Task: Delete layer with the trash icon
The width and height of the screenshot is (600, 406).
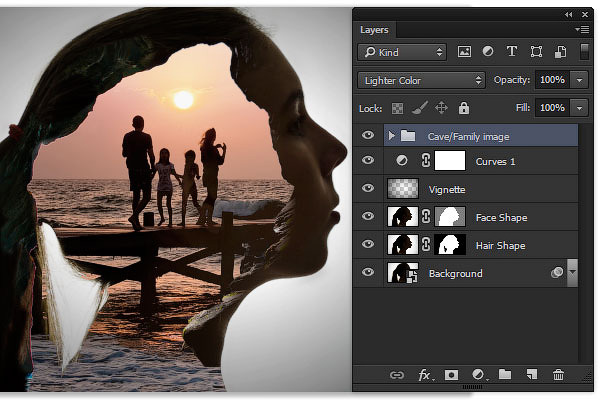Action: click(x=558, y=374)
